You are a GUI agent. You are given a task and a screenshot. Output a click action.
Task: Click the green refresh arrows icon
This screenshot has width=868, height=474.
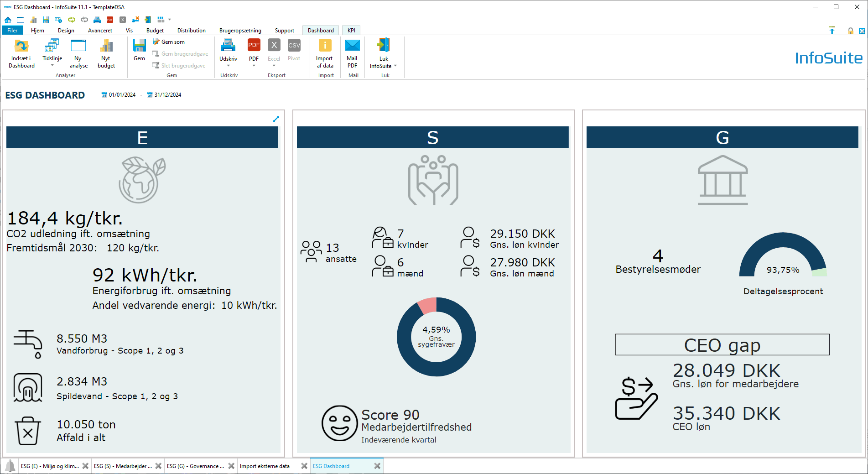(x=72, y=20)
